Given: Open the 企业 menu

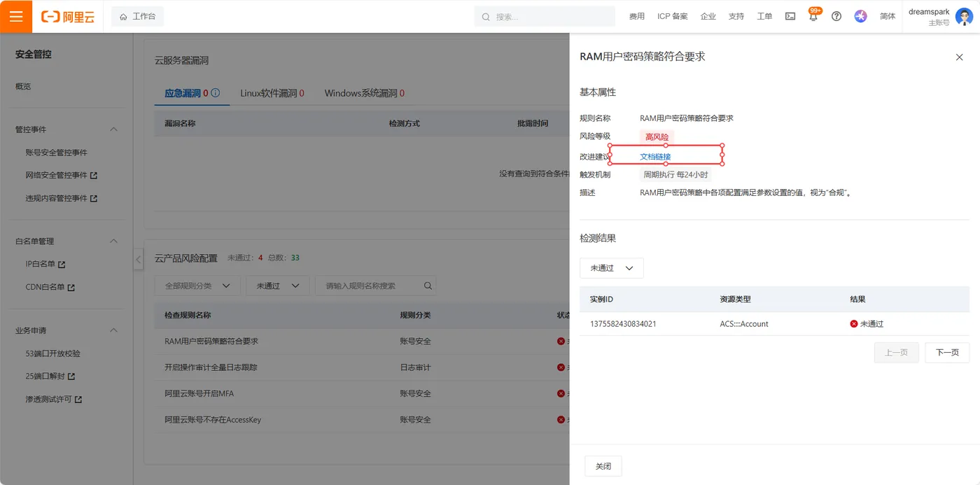Looking at the screenshot, I should (708, 16).
